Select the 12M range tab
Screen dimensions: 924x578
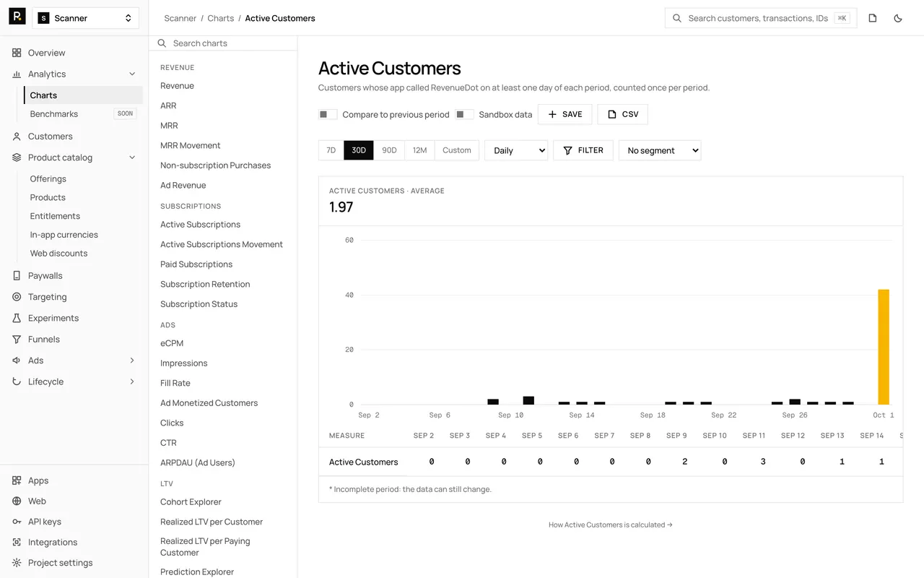pos(419,150)
